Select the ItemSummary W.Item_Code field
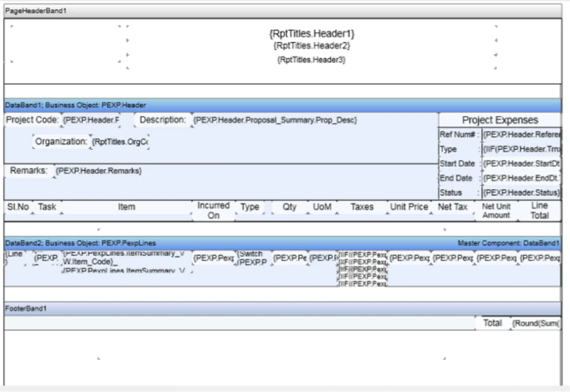This screenshot has height=392, width=570. (x=127, y=261)
